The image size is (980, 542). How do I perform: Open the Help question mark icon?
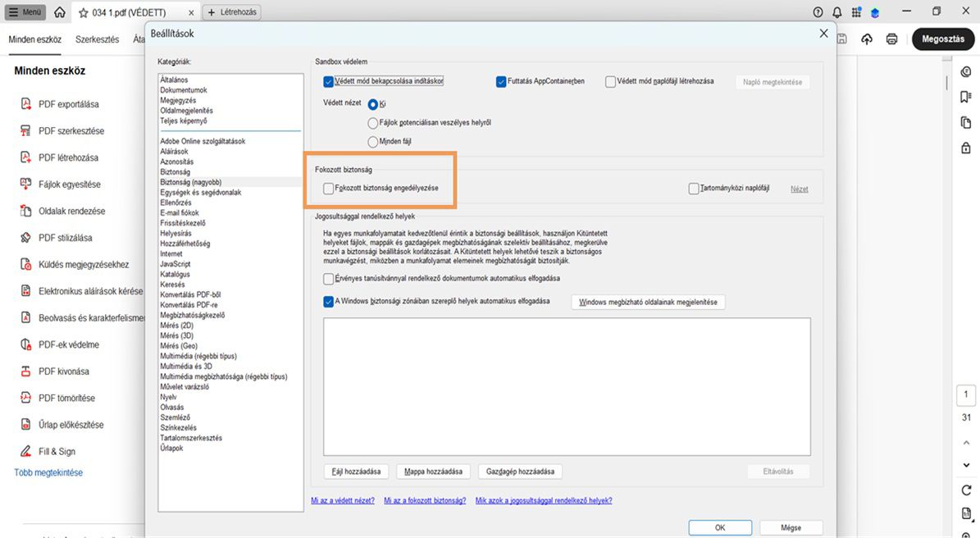[x=818, y=12]
